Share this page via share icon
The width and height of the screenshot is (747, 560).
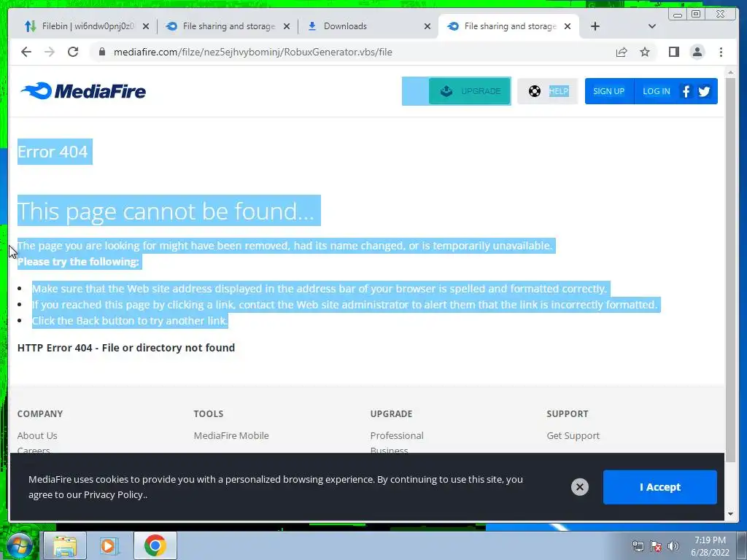pyautogui.click(x=622, y=52)
